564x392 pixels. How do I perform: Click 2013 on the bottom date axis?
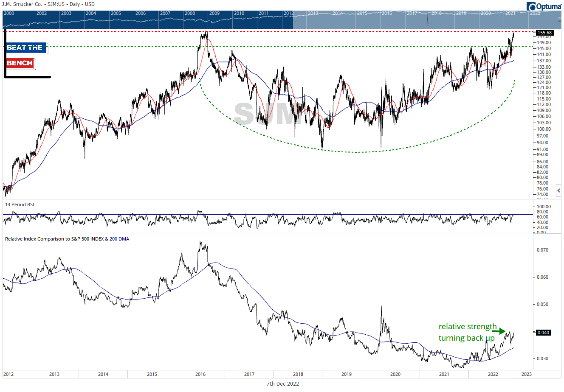(x=54, y=374)
